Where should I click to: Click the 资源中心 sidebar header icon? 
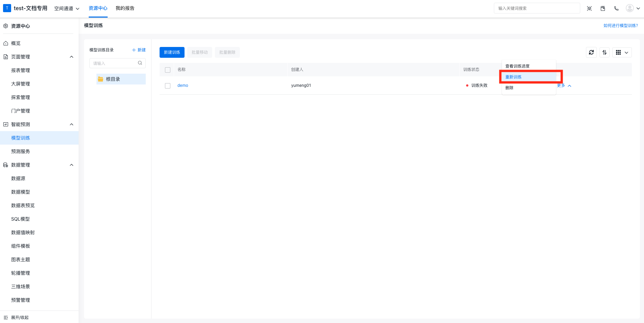point(6,26)
